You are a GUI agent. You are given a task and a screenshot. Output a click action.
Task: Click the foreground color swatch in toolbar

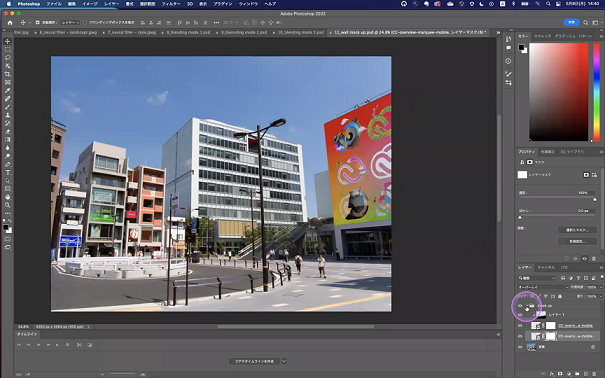click(x=6, y=228)
